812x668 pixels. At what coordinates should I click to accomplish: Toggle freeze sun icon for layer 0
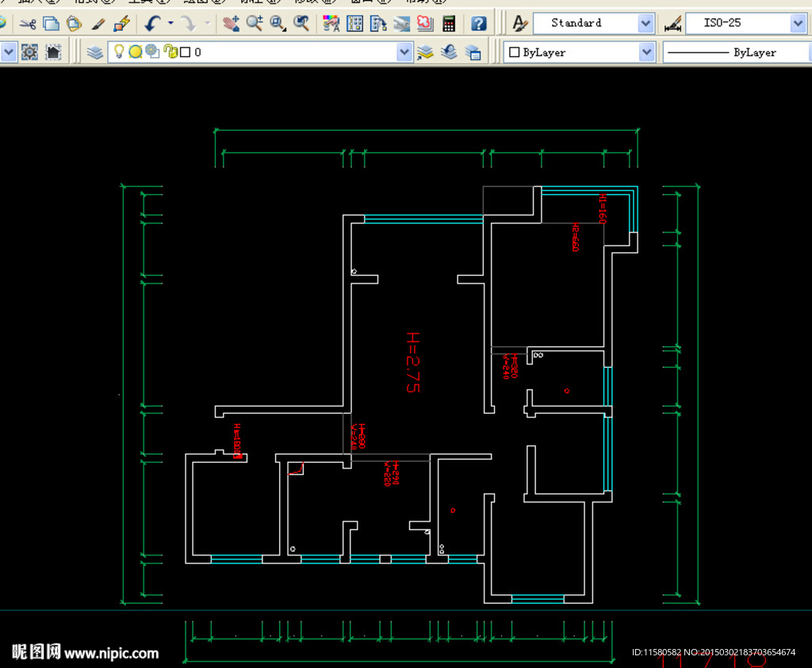(x=135, y=52)
